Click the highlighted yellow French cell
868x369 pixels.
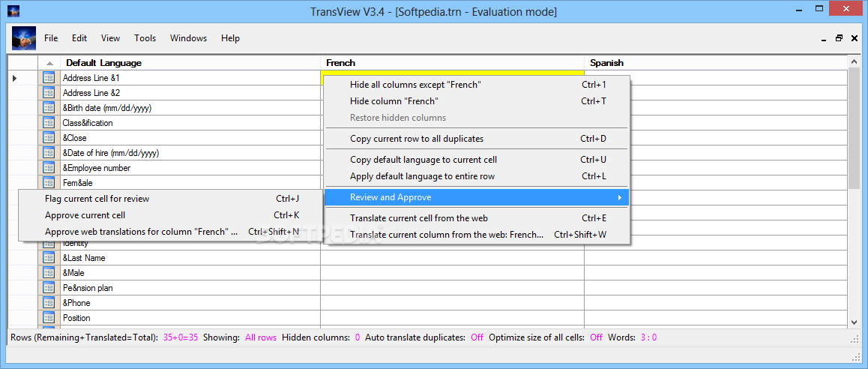452,73
